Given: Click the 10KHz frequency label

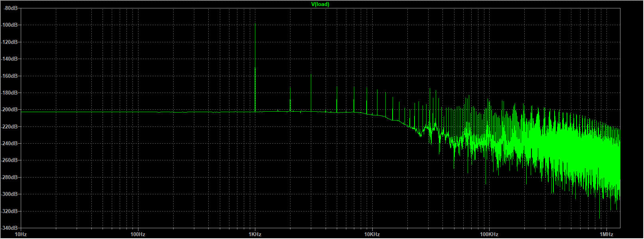Looking at the screenshot, I should (372, 235).
